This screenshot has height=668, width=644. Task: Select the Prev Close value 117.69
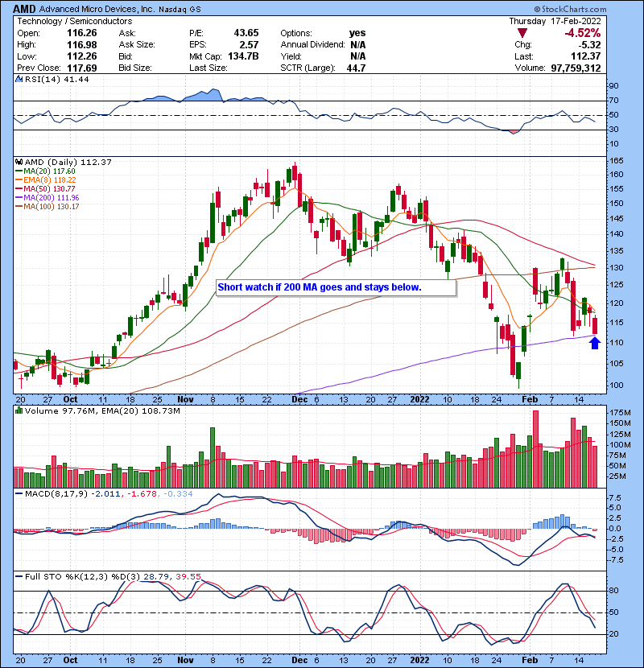tap(82, 68)
